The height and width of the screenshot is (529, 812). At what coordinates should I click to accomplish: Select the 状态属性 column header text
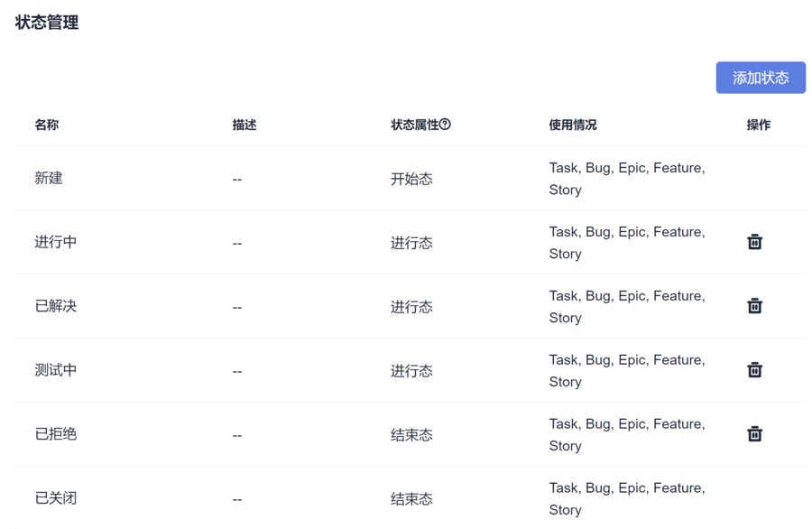pyautogui.click(x=414, y=125)
